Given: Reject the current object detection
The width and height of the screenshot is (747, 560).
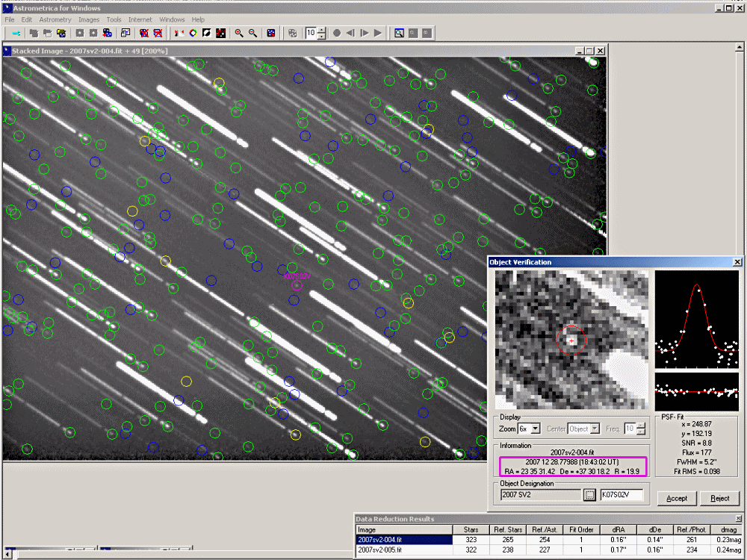Looking at the screenshot, I should click(719, 498).
